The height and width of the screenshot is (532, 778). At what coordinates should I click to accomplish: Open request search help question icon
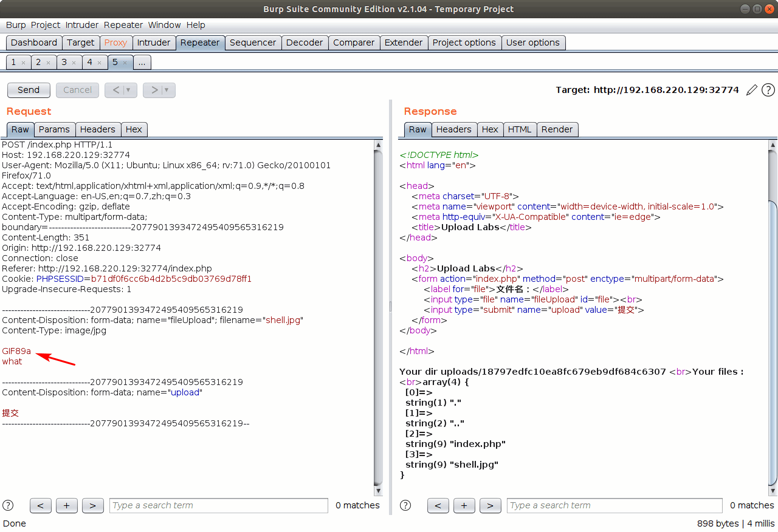tap(8, 505)
